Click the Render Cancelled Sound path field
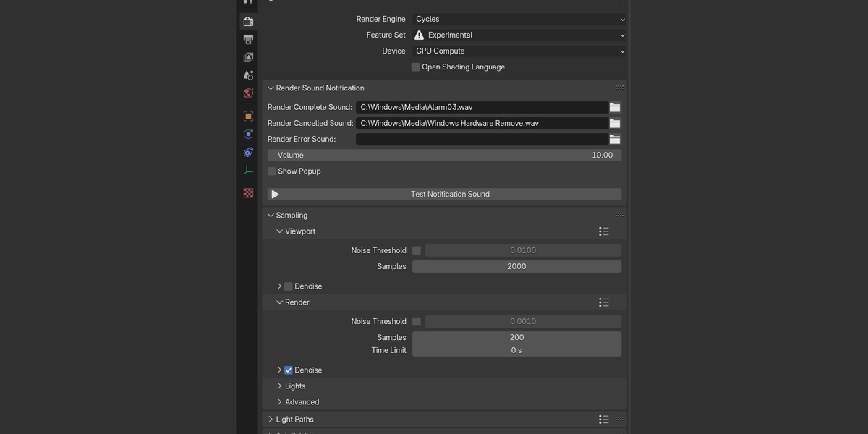 pyautogui.click(x=482, y=123)
